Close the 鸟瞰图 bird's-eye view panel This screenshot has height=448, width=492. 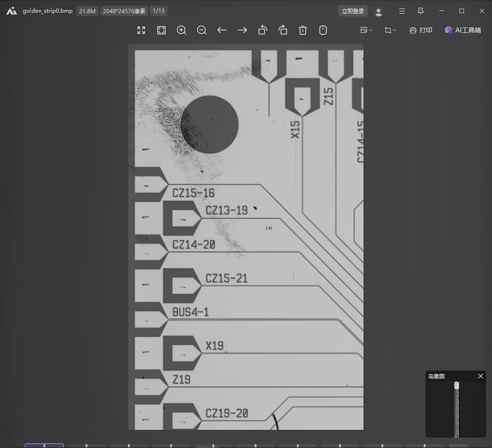coord(480,376)
